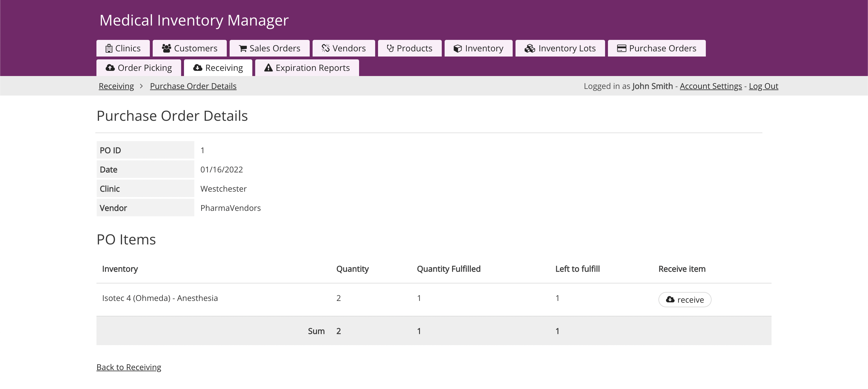Follow the Back to Receiving link

129,367
